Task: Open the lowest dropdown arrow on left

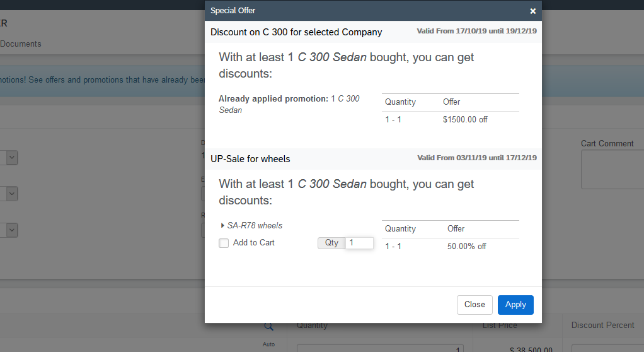Action: coord(11,230)
